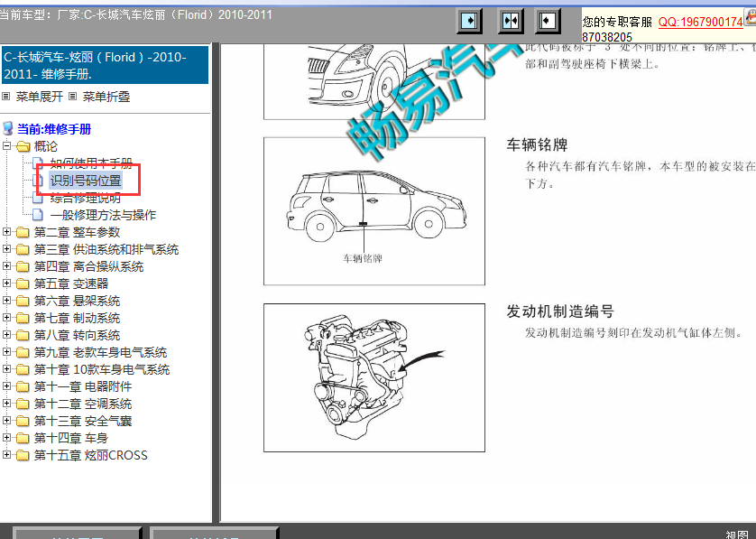Viewport: 756px width, 539px height.
Task: Click the 发动机制造编号 section heading
Action: [560, 311]
